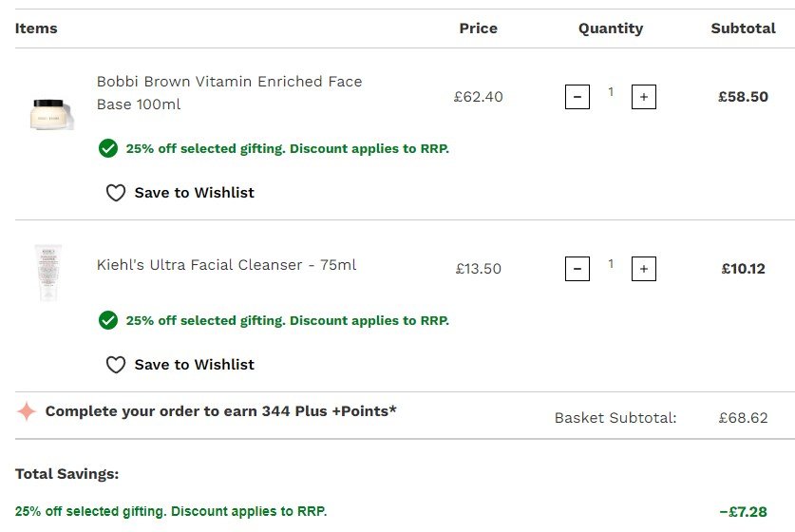Select the quantity value for Kiehl's Ultra Facial Cleanser

[x=611, y=264]
